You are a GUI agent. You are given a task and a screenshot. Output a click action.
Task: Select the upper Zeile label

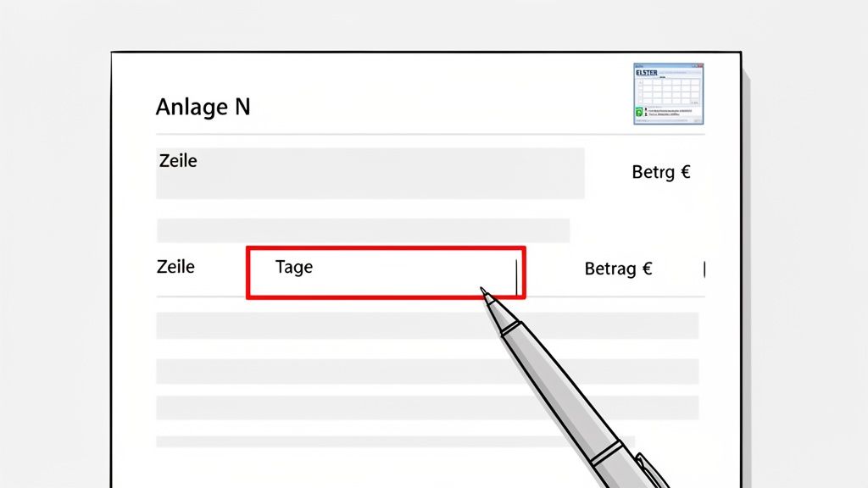coord(177,160)
